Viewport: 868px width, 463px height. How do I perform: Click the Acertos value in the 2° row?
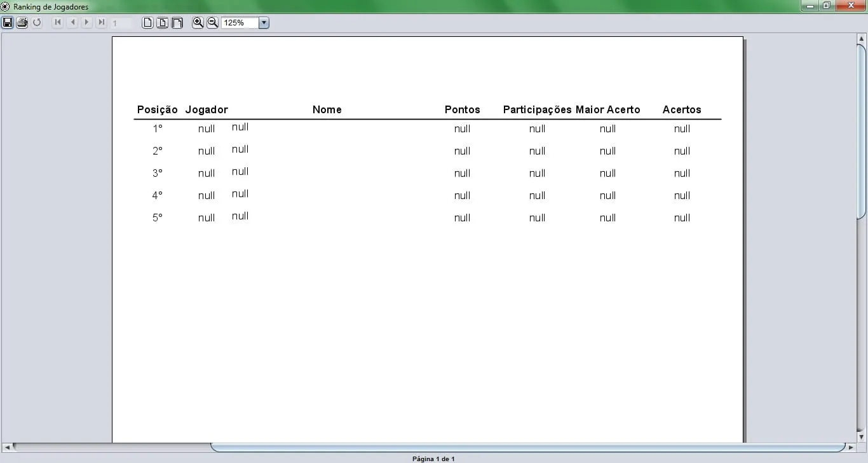(682, 151)
